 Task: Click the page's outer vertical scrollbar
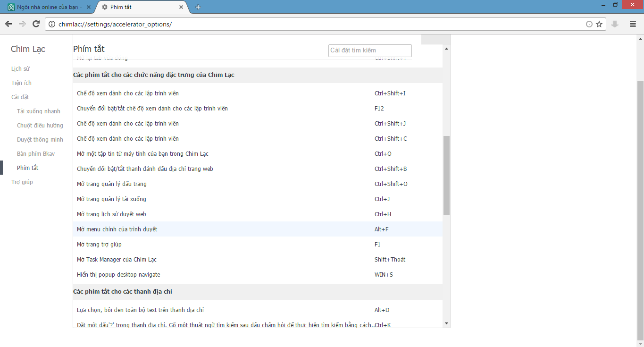640,210
